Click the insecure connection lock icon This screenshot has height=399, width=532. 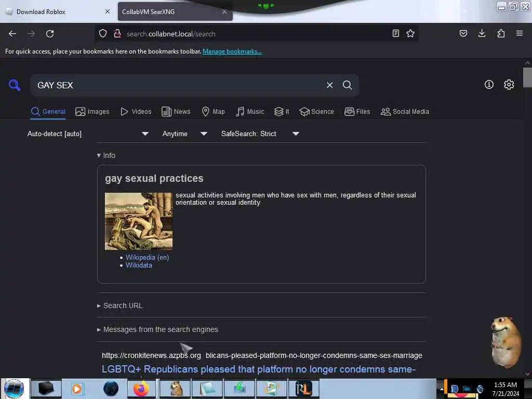point(117,34)
